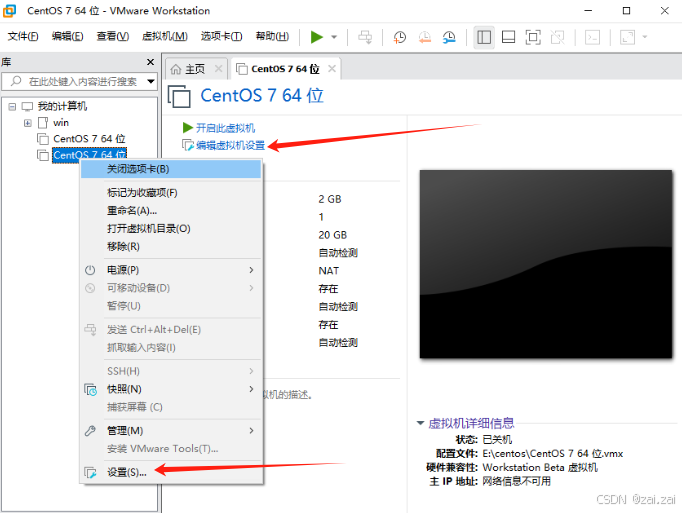Click the console view toolbar icon
682x513 pixels.
pyautogui.click(x=592, y=37)
